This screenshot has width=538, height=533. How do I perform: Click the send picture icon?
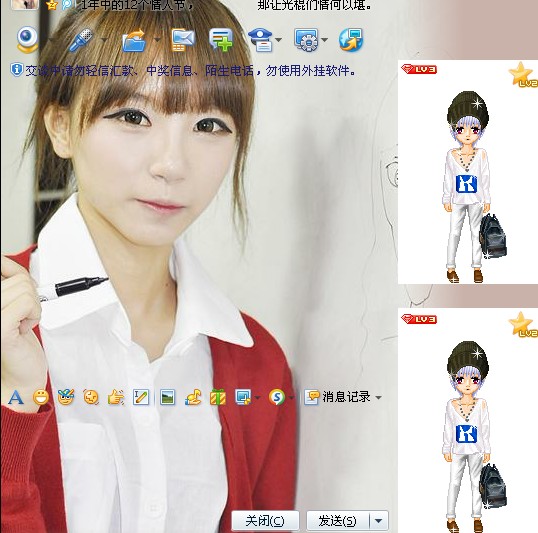tap(167, 398)
